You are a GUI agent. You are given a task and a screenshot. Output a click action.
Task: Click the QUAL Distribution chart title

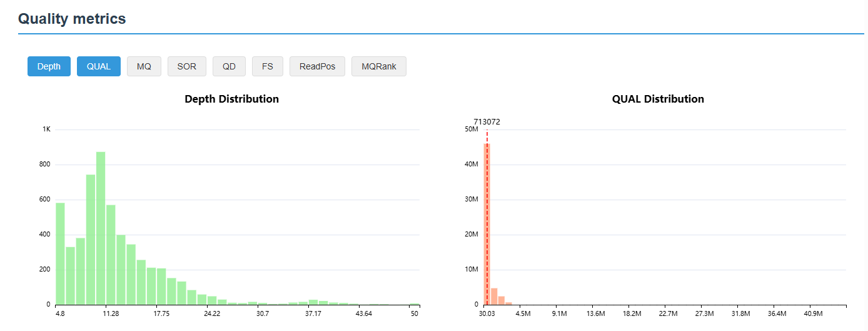tap(658, 99)
